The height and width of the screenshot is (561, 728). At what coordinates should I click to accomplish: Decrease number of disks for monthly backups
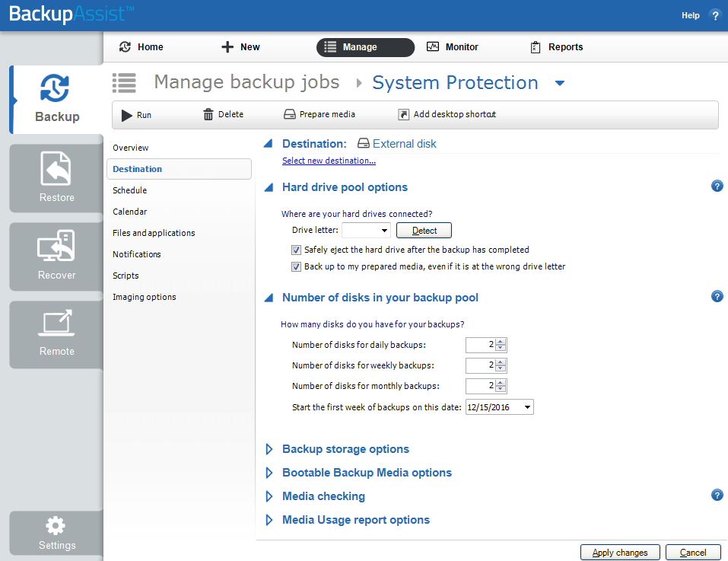[501, 389]
